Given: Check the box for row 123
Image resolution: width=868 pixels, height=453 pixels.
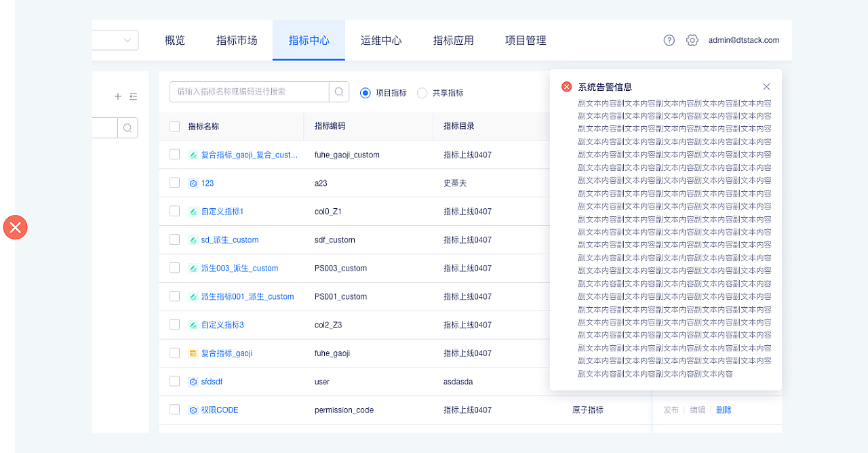Looking at the screenshot, I should click(175, 183).
